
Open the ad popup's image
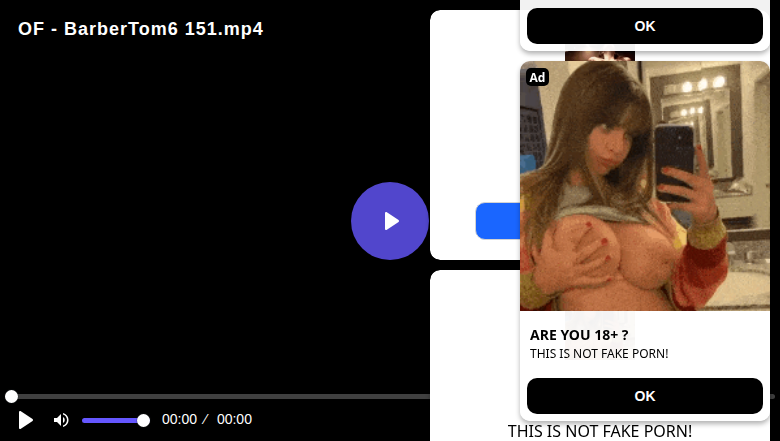[x=645, y=186]
